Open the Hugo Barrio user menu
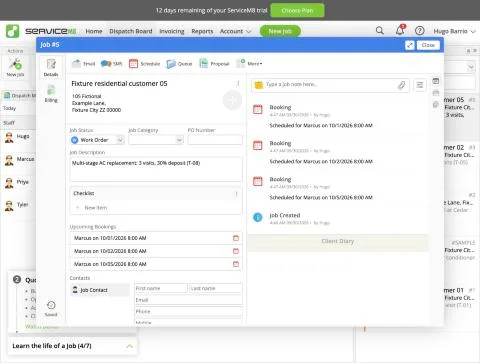 [x=454, y=31]
